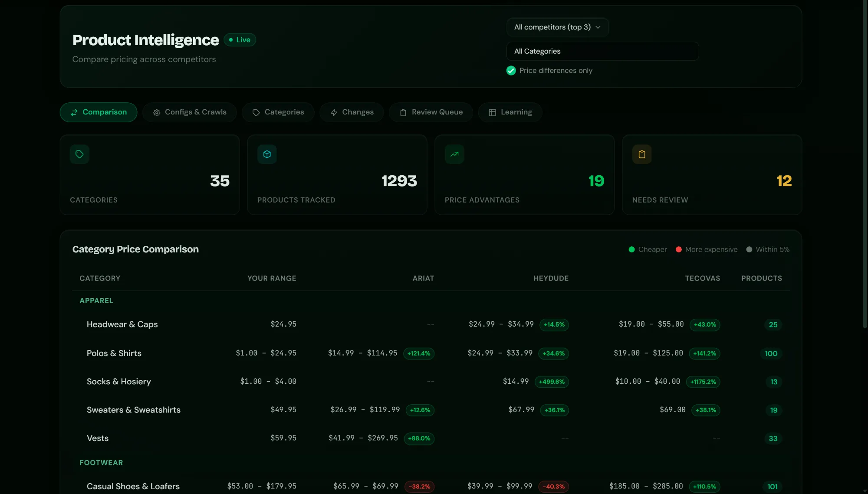
Task: Open the Changes tab
Action: pyautogui.click(x=352, y=112)
